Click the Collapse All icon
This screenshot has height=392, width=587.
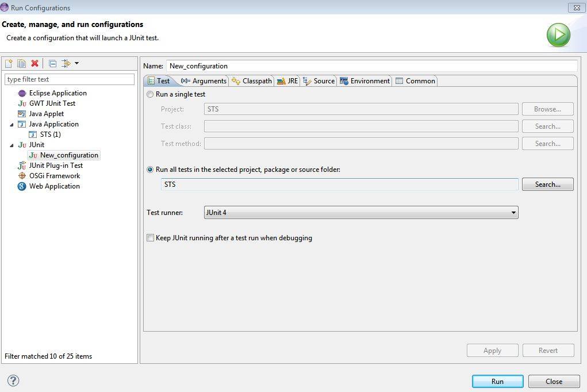click(x=52, y=63)
